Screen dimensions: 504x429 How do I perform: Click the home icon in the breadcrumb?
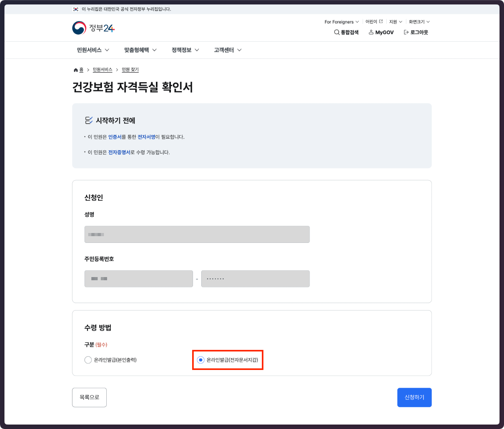click(x=75, y=70)
